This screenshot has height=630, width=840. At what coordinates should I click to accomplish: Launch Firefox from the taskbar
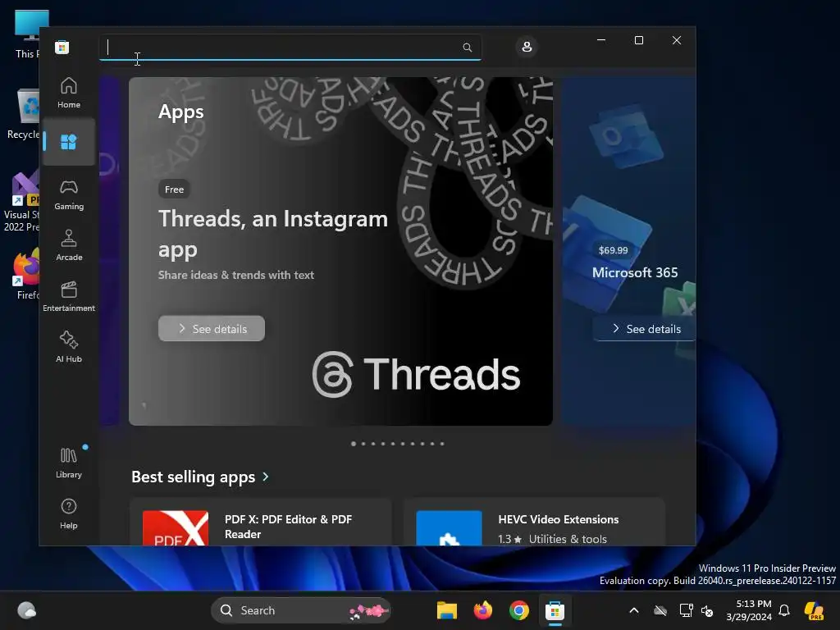pyautogui.click(x=482, y=610)
